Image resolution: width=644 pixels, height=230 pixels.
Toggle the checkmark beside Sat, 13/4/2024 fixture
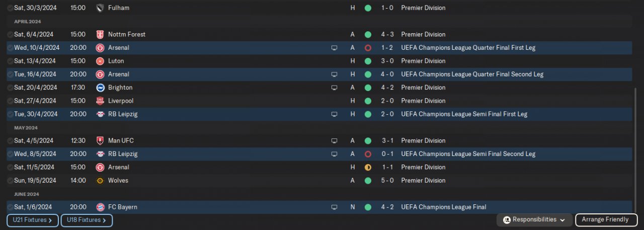(x=10, y=61)
